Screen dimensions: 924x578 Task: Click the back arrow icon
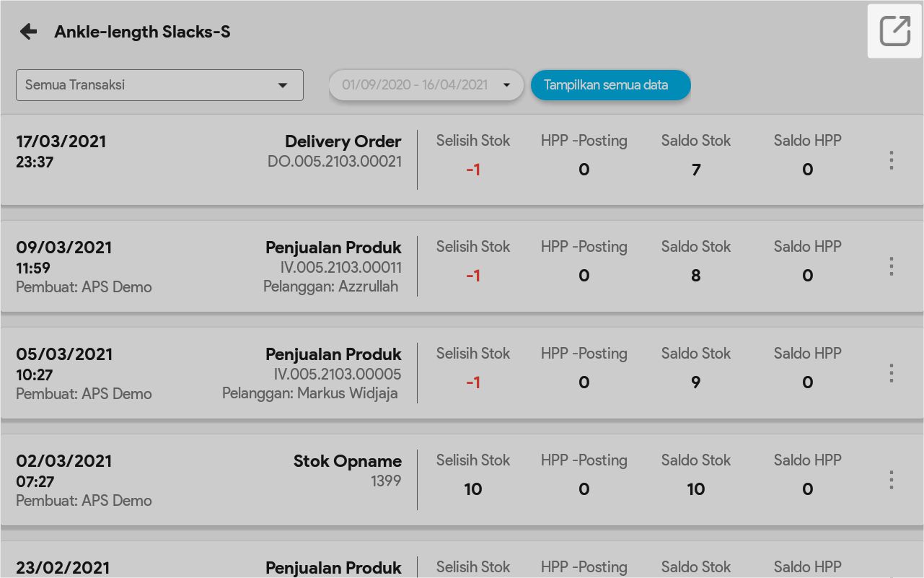(x=28, y=31)
